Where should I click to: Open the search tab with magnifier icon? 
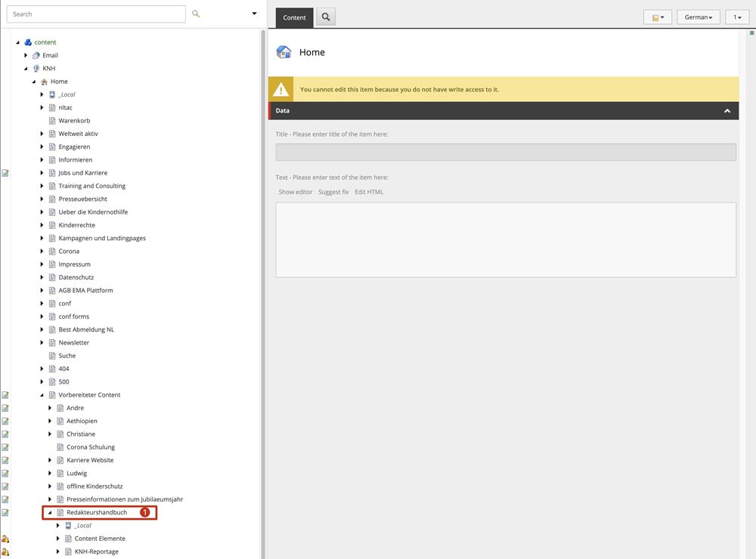[326, 17]
